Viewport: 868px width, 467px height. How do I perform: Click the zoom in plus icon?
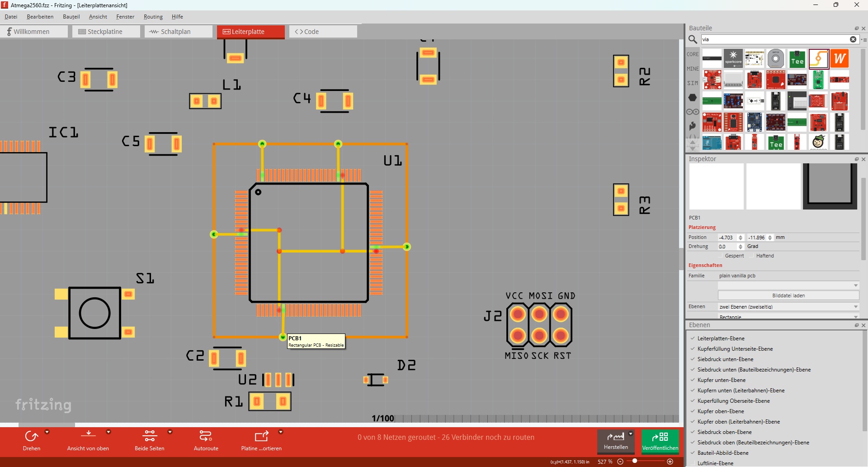670,462
